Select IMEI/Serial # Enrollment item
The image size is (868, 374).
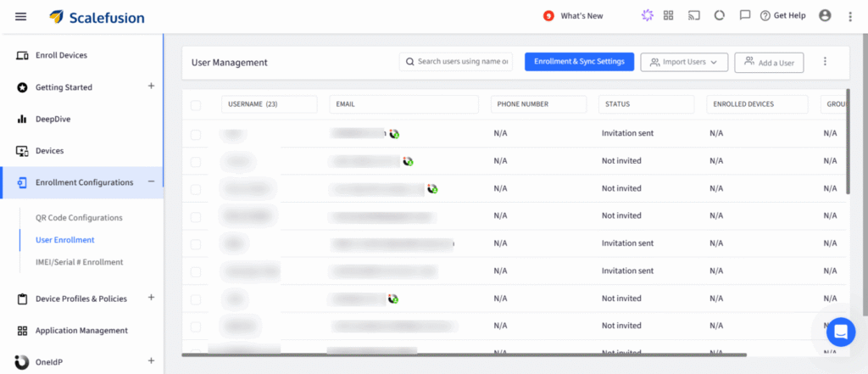[79, 262]
